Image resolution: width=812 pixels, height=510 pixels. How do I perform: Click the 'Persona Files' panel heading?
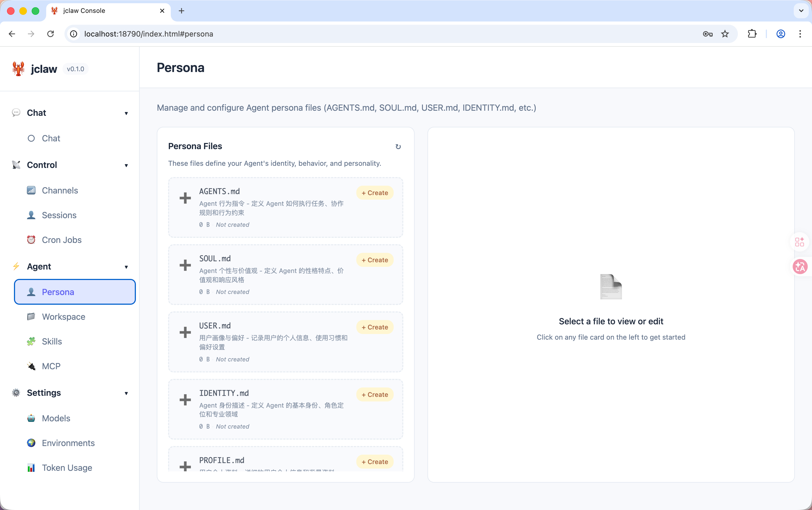point(195,146)
